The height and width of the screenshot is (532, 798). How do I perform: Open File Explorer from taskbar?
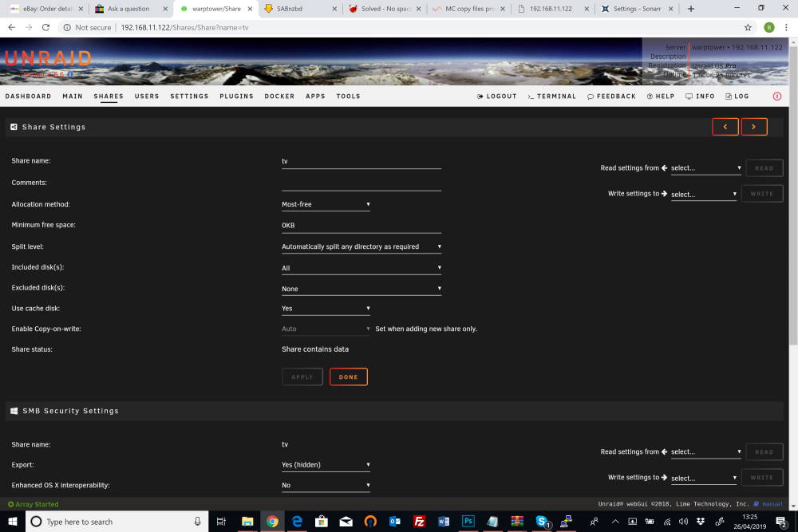[247, 522]
